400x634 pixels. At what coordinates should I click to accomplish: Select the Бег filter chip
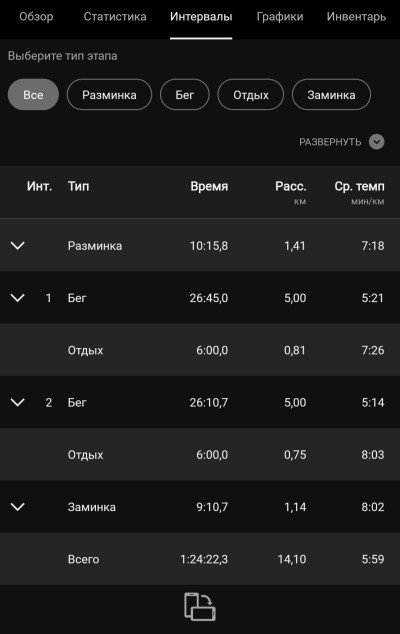(x=184, y=95)
